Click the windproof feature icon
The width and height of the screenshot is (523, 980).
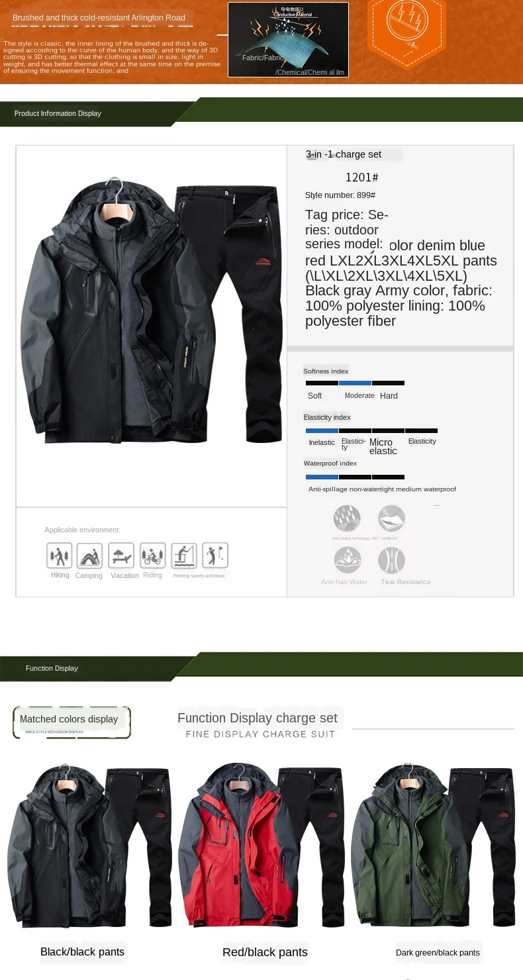click(391, 518)
